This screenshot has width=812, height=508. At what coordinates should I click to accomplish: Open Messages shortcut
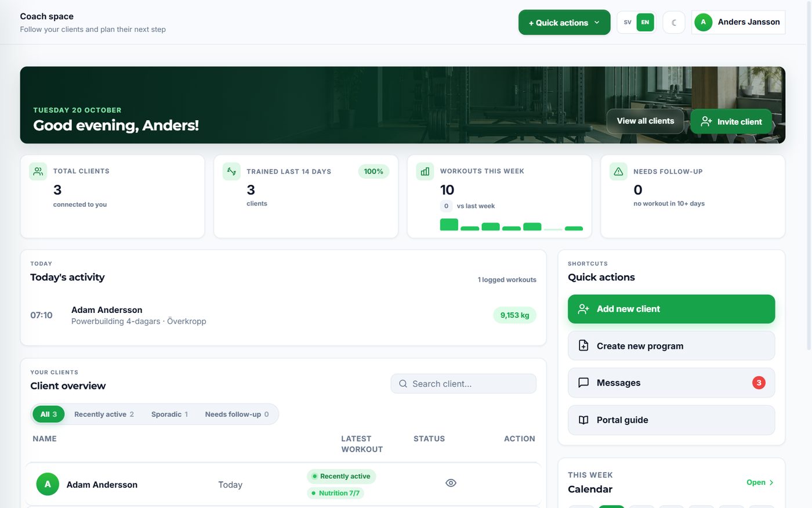[x=671, y=383]
